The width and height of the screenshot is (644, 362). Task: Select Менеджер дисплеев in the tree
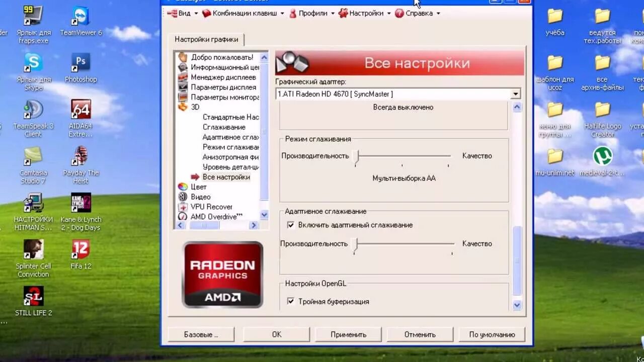(223, 77)
